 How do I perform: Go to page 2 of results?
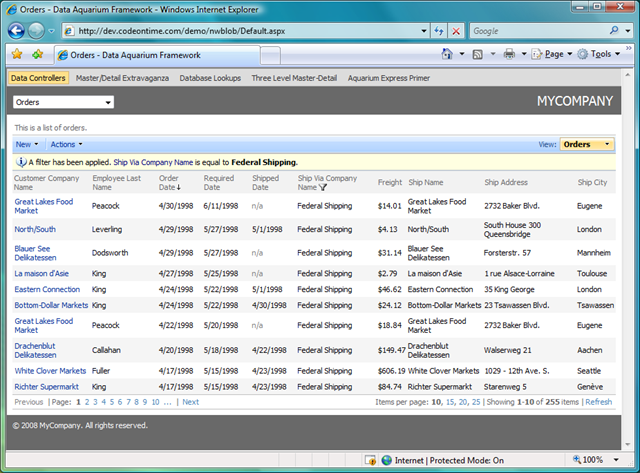[87, 402]
